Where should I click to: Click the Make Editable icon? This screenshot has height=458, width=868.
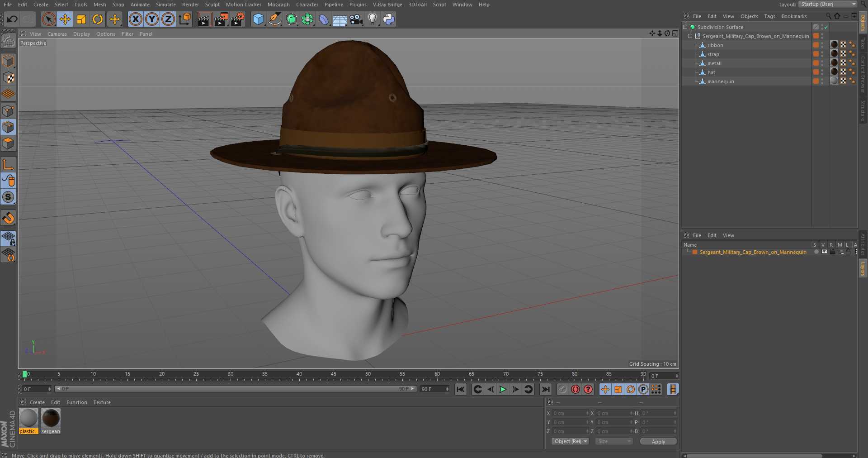click(8, 41)
